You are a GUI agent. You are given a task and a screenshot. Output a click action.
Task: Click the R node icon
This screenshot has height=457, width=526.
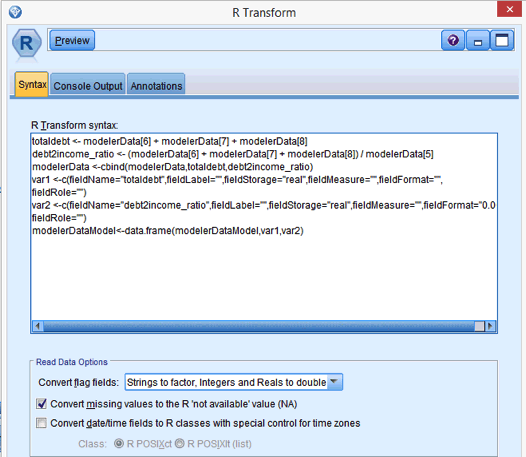[x=27, y=43]
